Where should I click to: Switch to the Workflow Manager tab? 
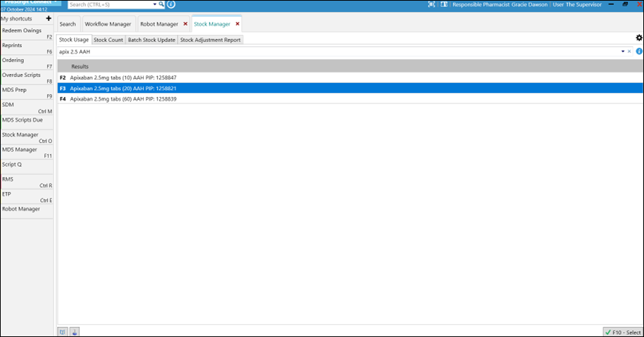pyautogui.click(x=108, y=24)
